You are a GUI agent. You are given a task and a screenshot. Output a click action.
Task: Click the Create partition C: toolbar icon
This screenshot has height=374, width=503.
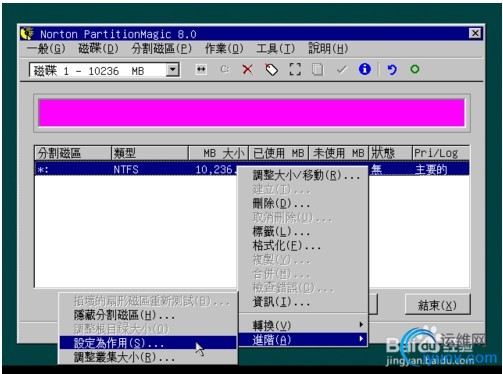click(x=225, y=70)
